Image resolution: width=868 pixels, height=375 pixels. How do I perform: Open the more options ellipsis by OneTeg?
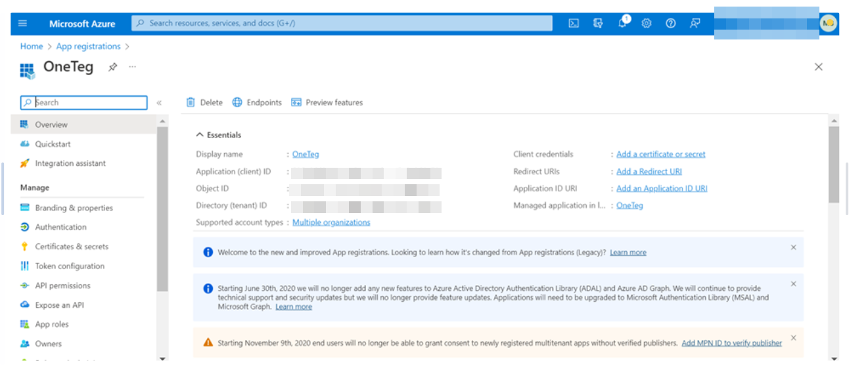(x=132, y=67)
